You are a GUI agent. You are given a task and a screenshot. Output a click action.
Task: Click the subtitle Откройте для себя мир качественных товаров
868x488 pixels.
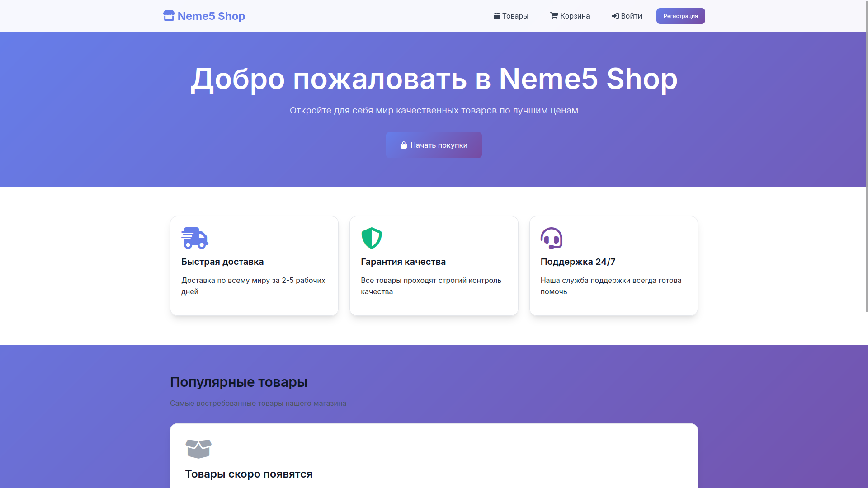(434, 110)
